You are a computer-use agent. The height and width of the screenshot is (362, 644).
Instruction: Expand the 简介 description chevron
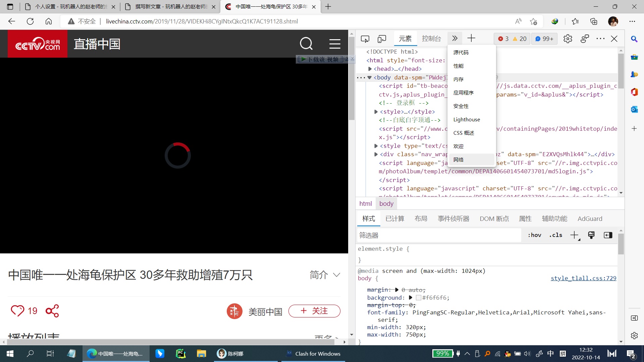pyautogui.click(x=336, y=275)
